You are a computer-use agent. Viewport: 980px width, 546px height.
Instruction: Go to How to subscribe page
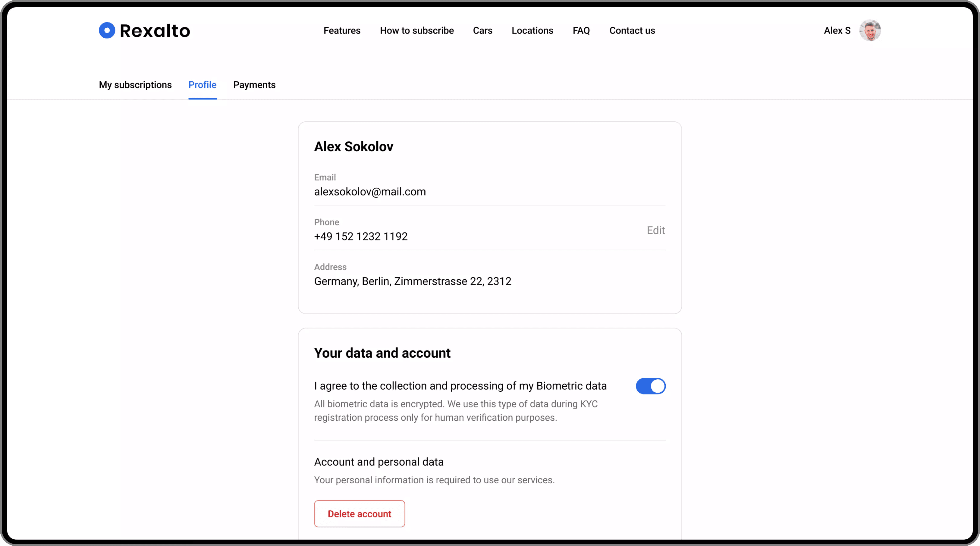coord(416,30)
